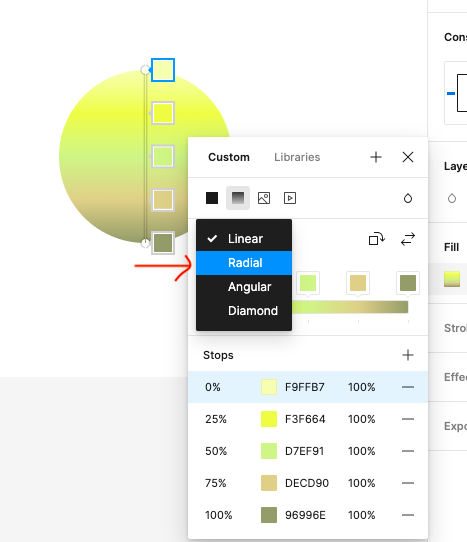The height and width of the screenshot is (542, 467).
Task: Edit the DECD90 hex value
Action: click(x=307, y=483)
